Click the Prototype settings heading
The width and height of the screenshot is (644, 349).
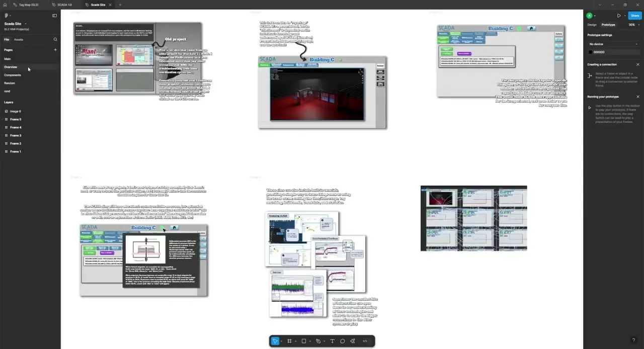[600, 35]
